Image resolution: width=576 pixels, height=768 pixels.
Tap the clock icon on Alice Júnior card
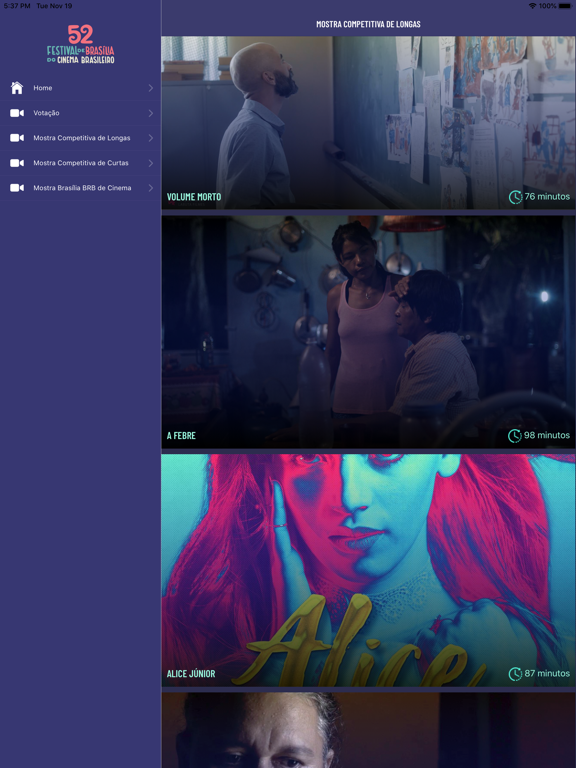pos(515,674)
